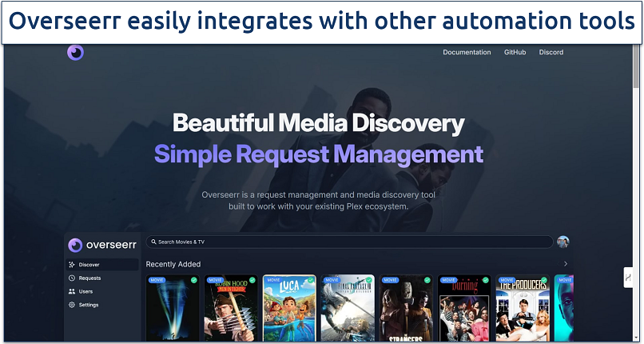Select the Luca movie poster
The height and width of the screenshot is (344, 644).
click(x=289, y=309)
